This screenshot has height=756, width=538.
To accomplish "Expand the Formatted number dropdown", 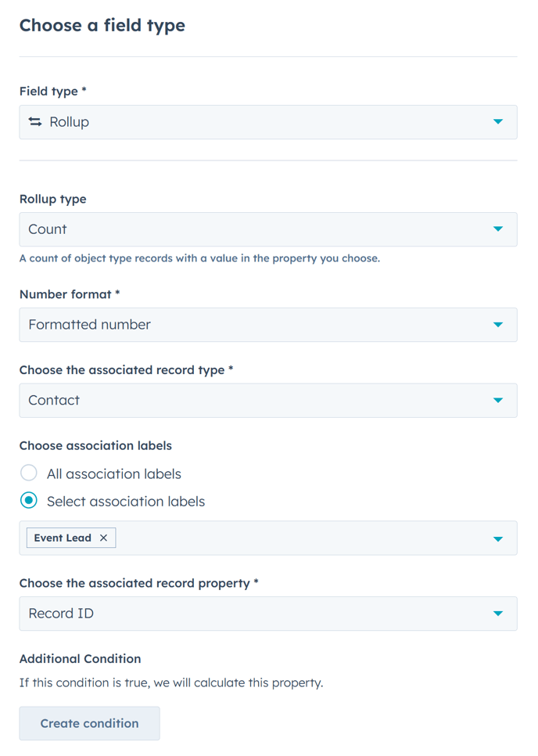I will (x=267, y=325).
